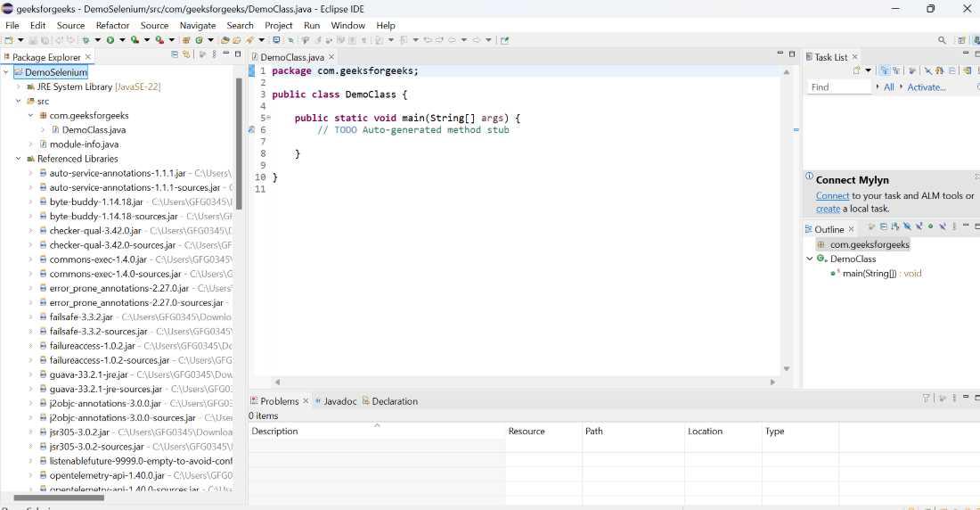Viewport: 980px width, 510px height.
Task: Maximize the Package Explorer panel
Action: (x=238, y=54)
